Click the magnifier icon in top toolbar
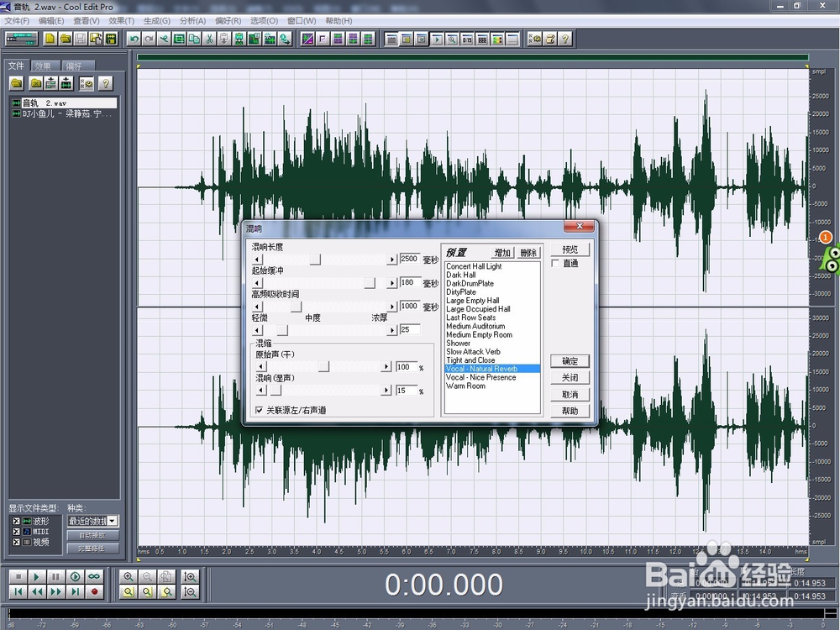 pyautogui.click(x=452, y=39)
